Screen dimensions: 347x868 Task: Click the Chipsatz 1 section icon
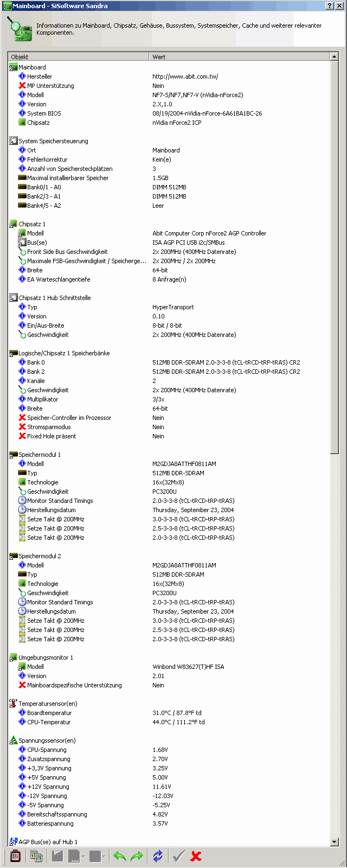coord(14,224)
